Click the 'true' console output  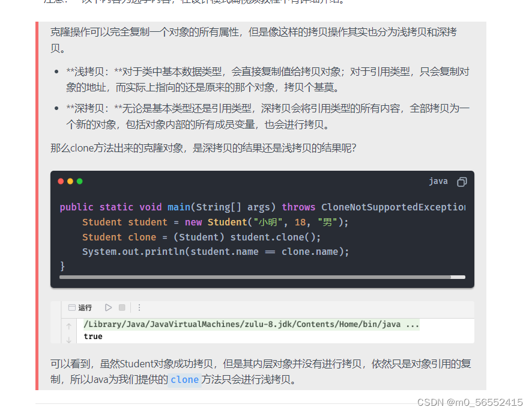[93, 336]
